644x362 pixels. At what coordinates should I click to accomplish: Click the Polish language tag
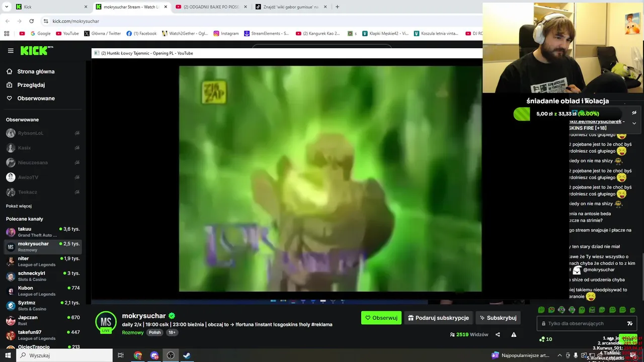coord(154,332)
